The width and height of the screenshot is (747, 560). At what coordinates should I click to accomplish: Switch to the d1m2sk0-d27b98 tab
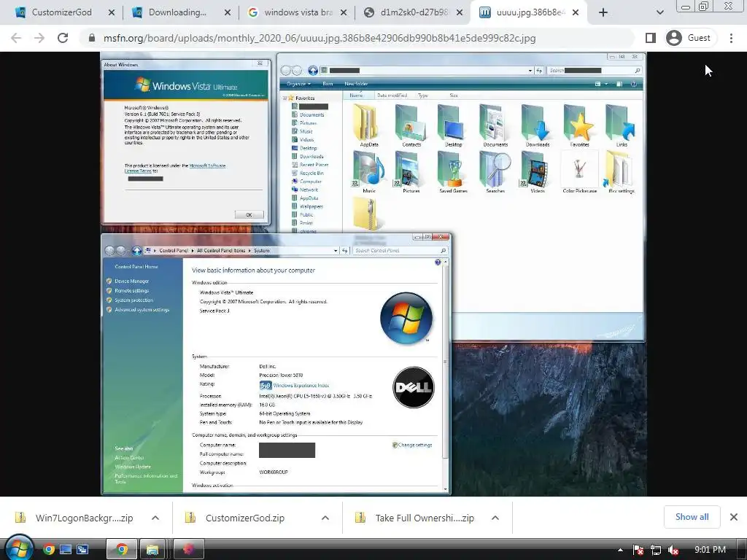[414, 12]
